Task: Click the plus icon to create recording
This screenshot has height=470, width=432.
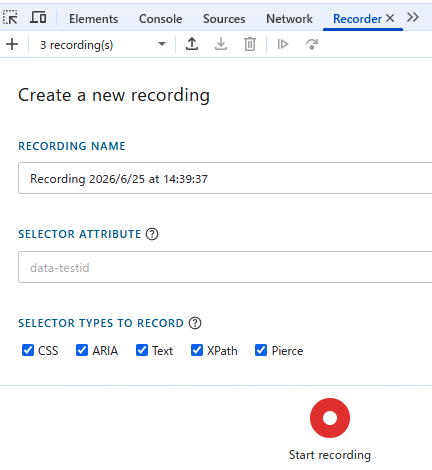Action: tap(12, 44)
